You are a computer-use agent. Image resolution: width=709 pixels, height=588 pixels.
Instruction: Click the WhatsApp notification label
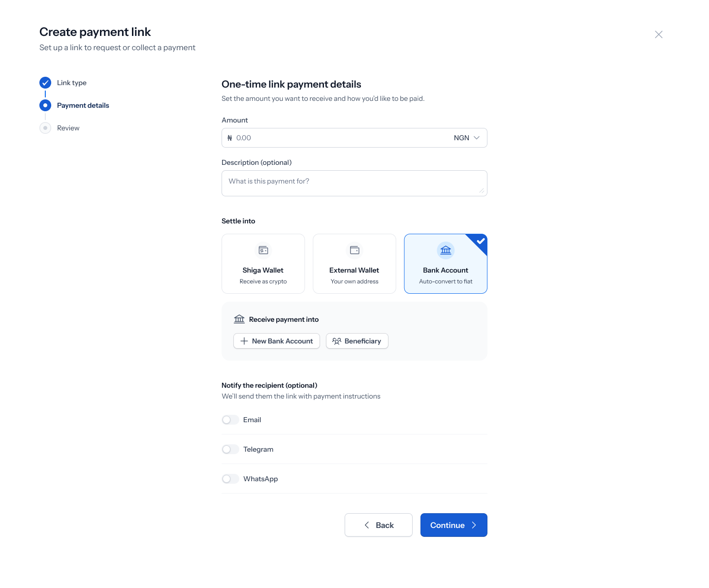click(260, 479)
